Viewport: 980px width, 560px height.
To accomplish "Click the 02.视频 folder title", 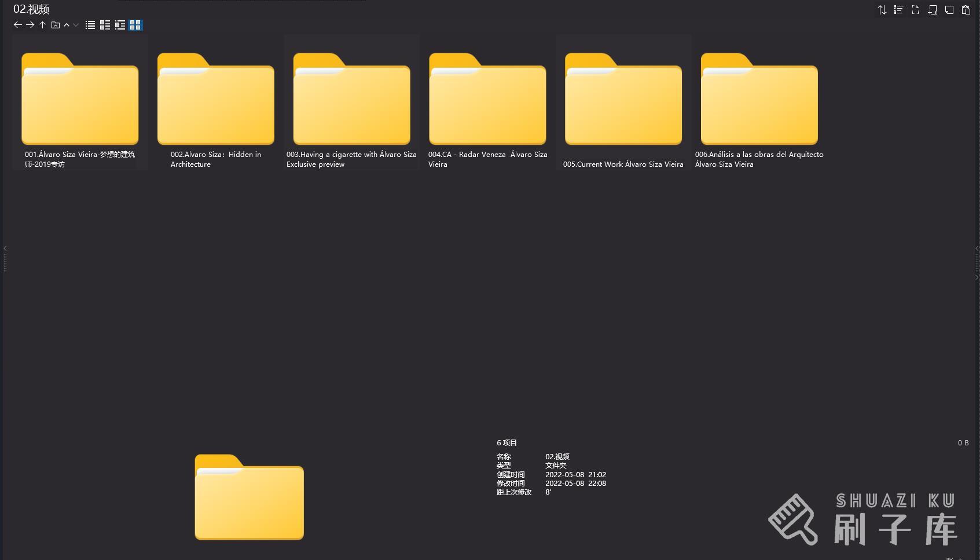I will point(31,9).
